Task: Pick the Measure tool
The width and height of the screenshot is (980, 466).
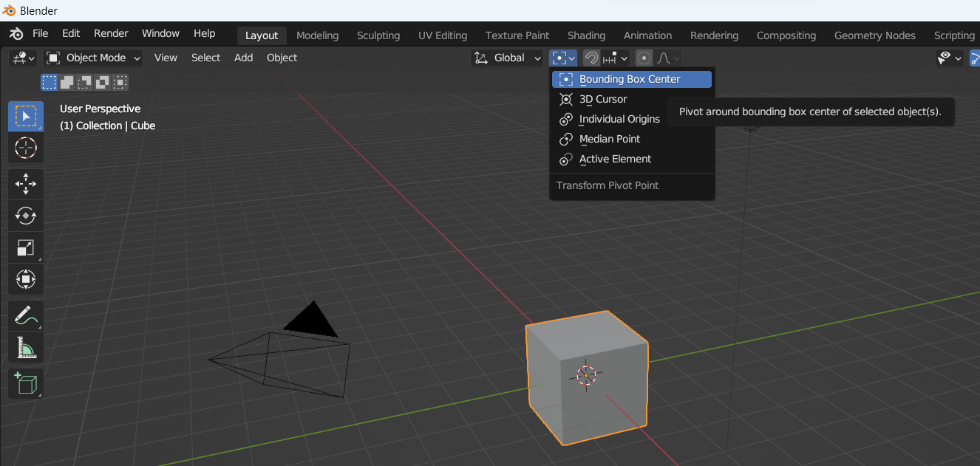Action: click(x=26, y=347)
